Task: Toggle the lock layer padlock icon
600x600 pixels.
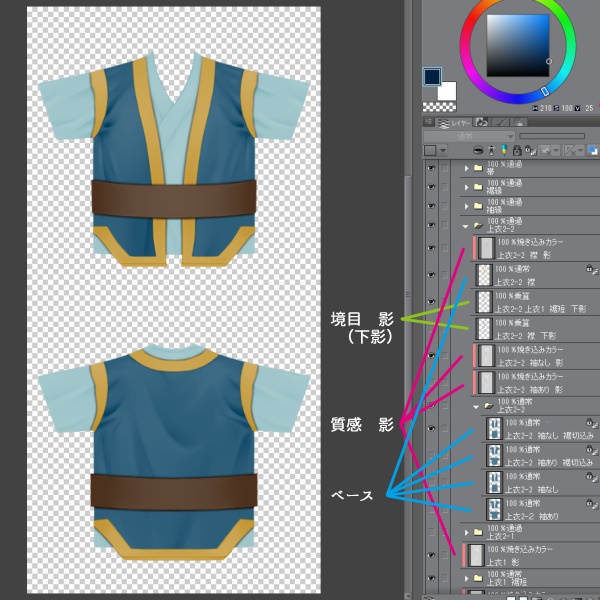Action: 517,150
